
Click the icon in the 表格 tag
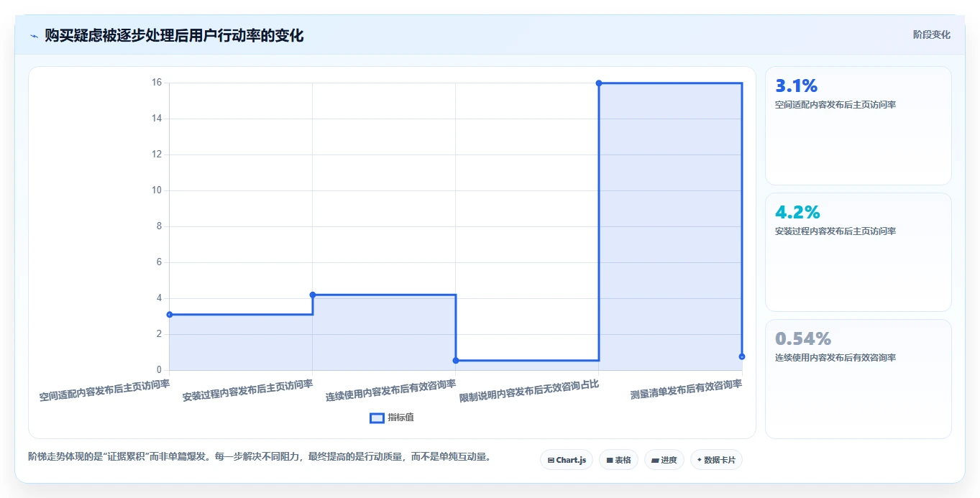tap(610, 460)
